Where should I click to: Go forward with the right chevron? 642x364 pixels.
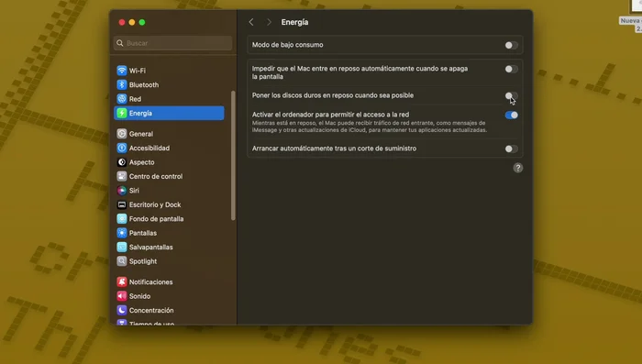click(269, 22)
